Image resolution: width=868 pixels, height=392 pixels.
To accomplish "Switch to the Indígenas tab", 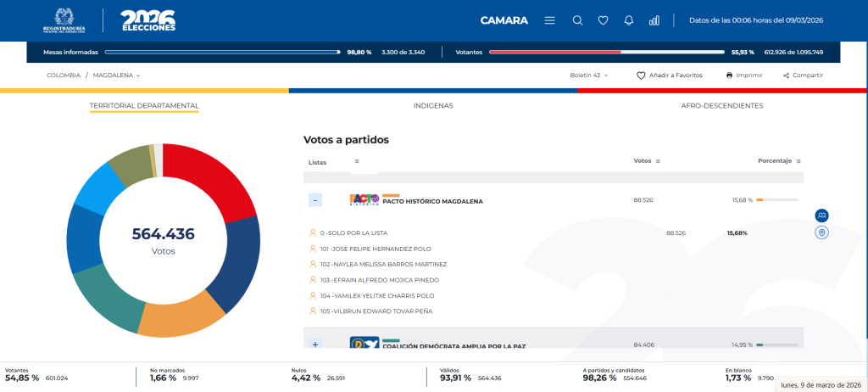I will click(x=432, y=106).
